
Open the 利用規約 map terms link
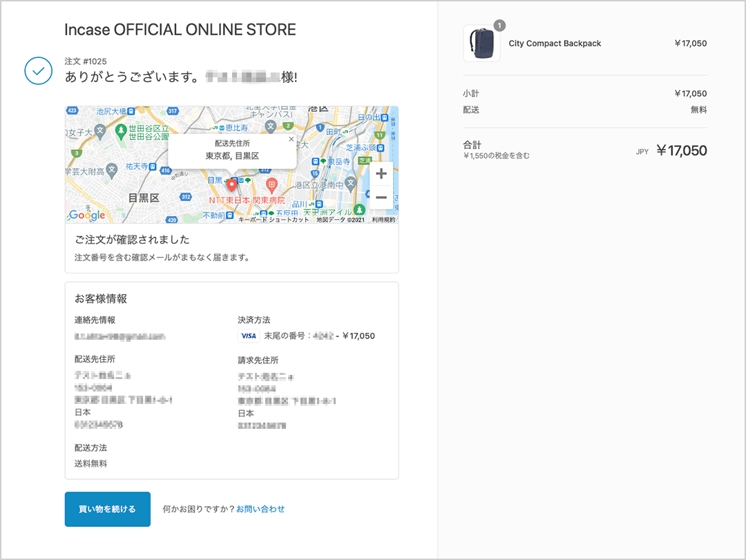click(x=383, y=220)
